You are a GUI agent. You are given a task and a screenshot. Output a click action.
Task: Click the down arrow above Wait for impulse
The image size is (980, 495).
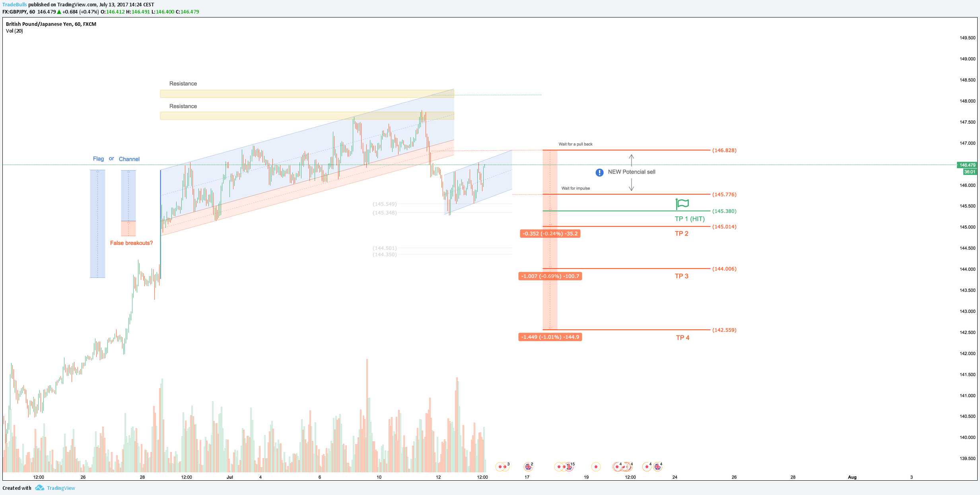631,184
